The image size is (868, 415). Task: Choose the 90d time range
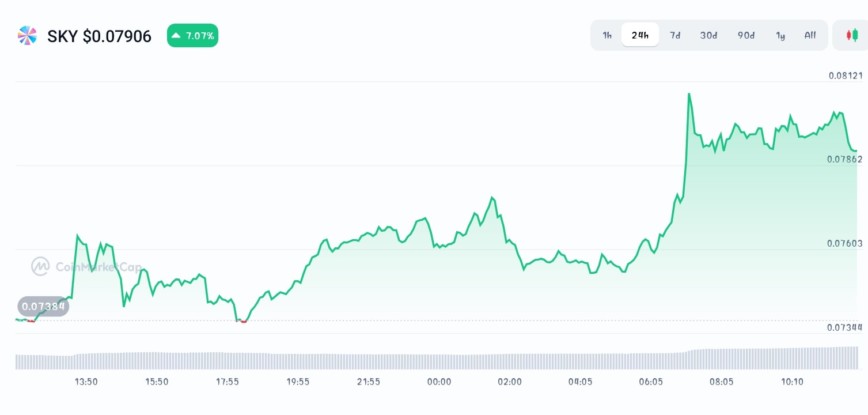(746, 35)
